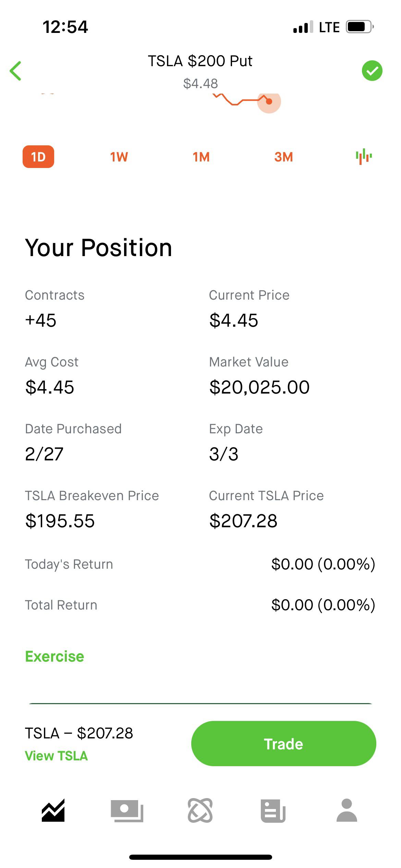Tap the orange chart price marker dot
This screenshot has height=868, width=401.
[x=269, y=101]
